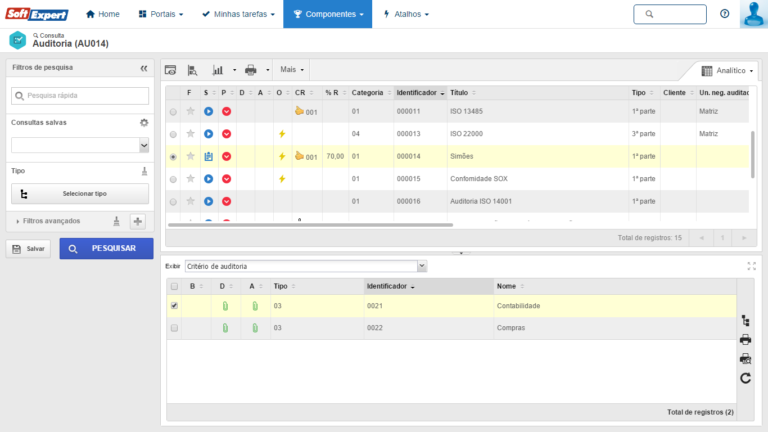
Task: Click the PESQUISAR button
Action: (x=106, y=248)
